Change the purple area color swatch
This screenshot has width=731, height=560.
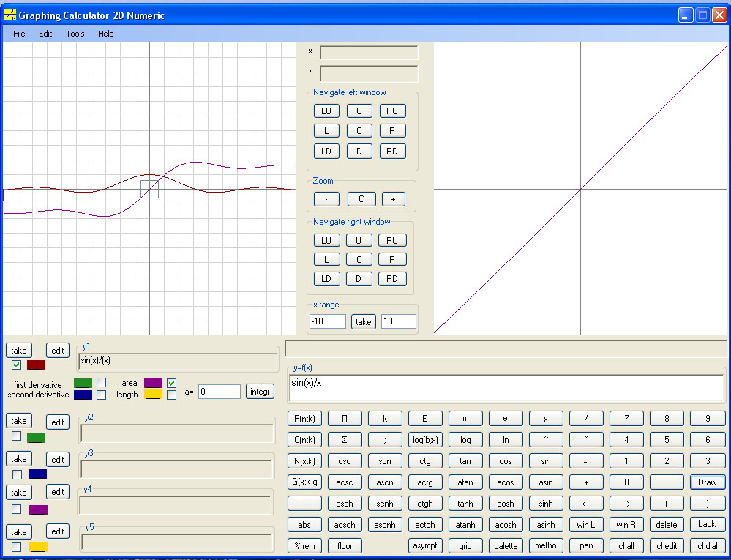coord(153,384)
